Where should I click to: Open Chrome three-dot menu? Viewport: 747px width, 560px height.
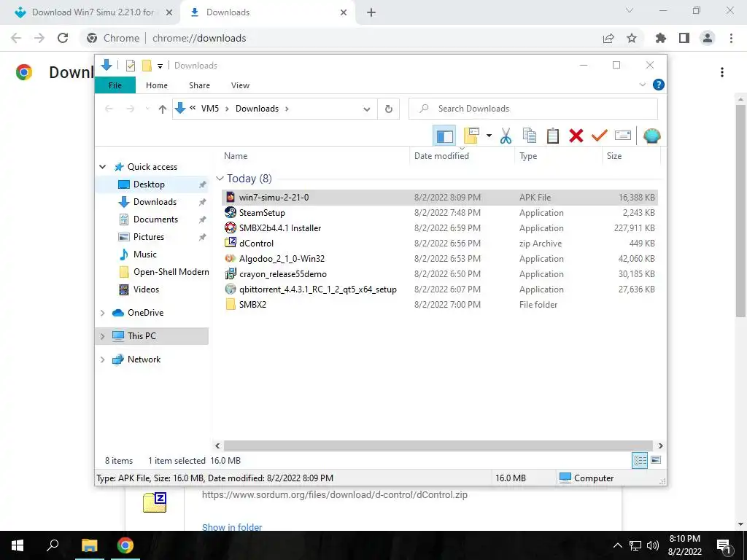tap(731, 38)
